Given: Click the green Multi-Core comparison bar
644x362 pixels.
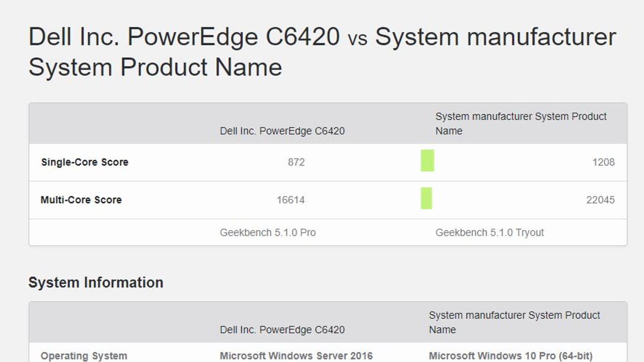Looking at the screenshot, I should [x=426, y=198].
